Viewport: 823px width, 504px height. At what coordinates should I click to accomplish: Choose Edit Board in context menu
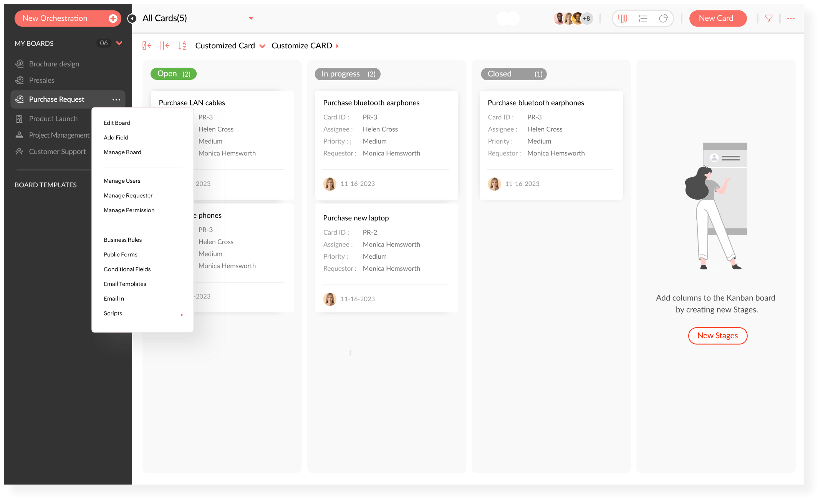tap(117, 123)
